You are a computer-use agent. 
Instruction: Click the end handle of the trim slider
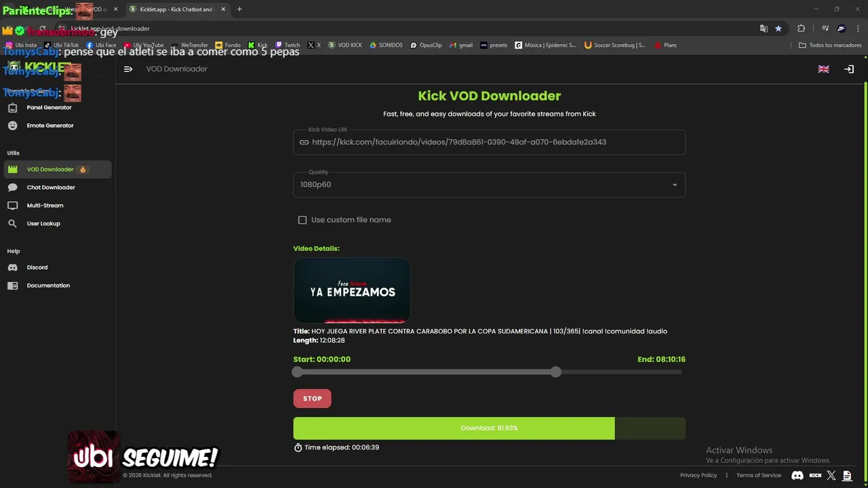[556, 372]
